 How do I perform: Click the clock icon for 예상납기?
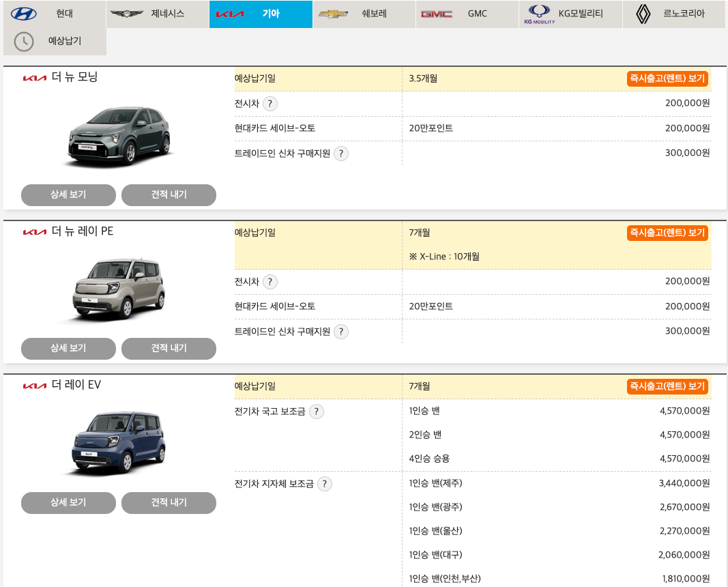(x=24, y=42)
